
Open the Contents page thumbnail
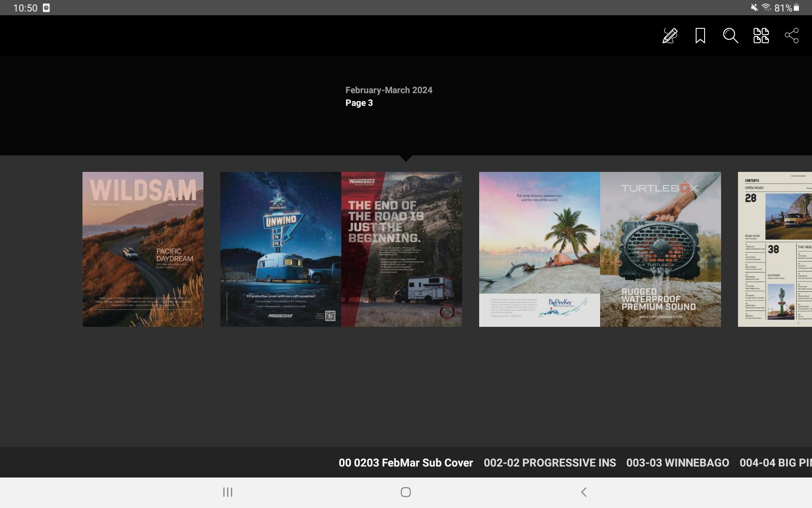(x=775, y=249)
